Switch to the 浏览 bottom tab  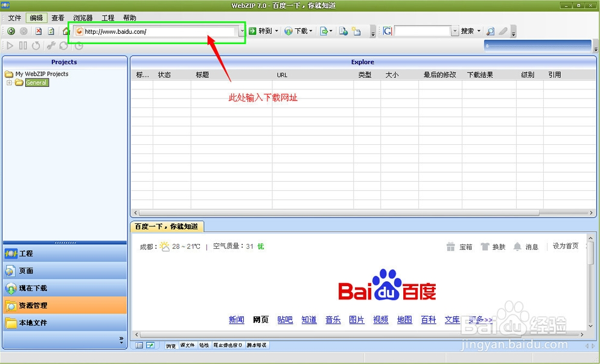click(171, 346)
